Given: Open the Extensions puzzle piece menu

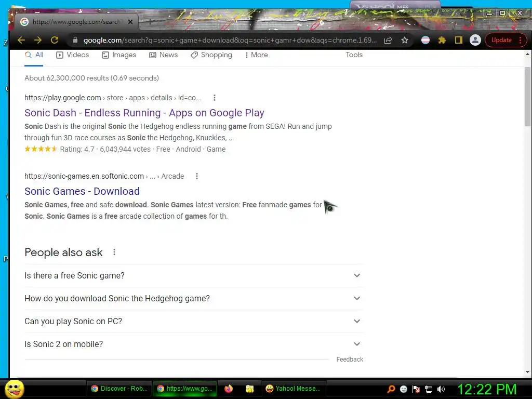Looking at the screenshot, I should (442, 40).
